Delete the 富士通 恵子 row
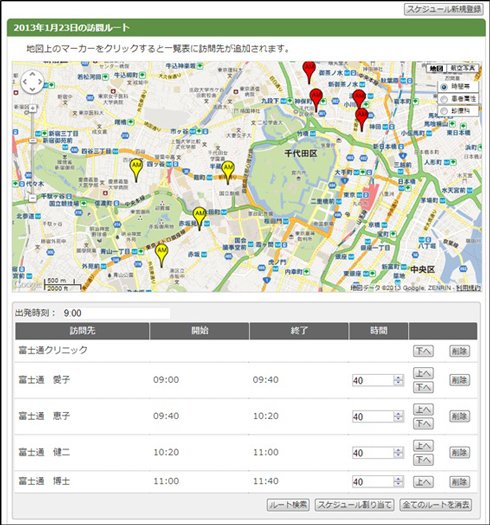 (x=459, y=416)
